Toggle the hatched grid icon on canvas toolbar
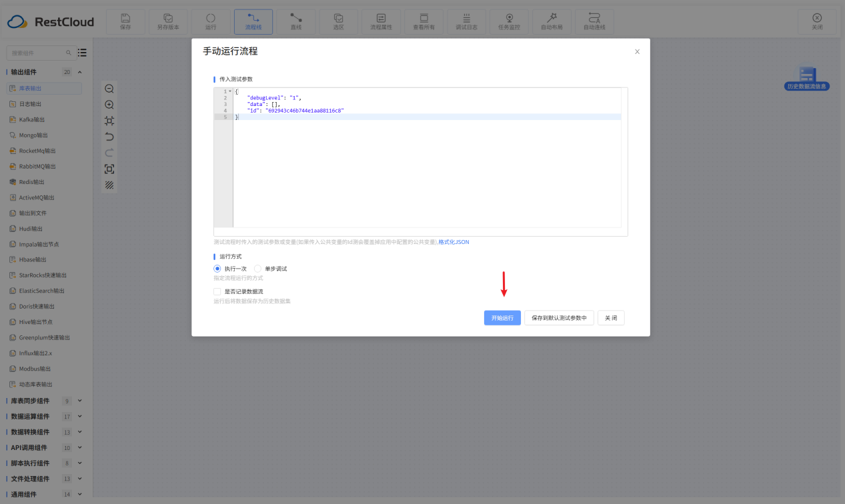The image size is (845, 504). pos(109,185)
